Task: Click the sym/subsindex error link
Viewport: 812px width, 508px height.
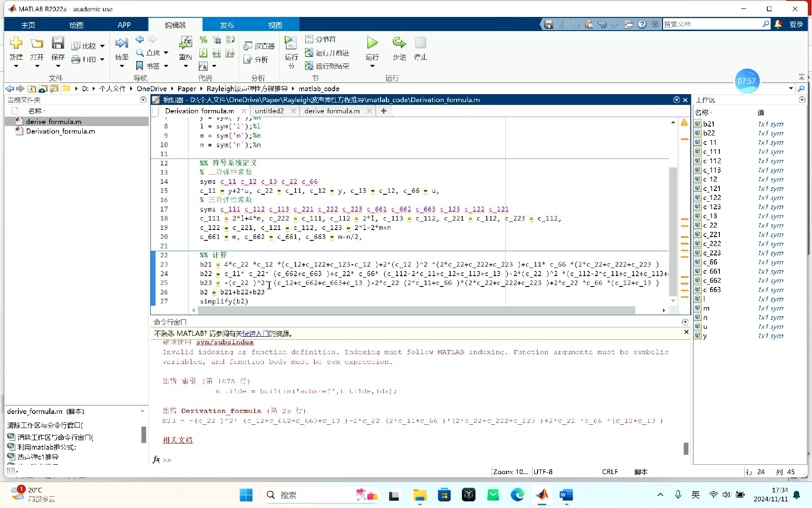Action: pyautogui.click(x=225, y=342)
